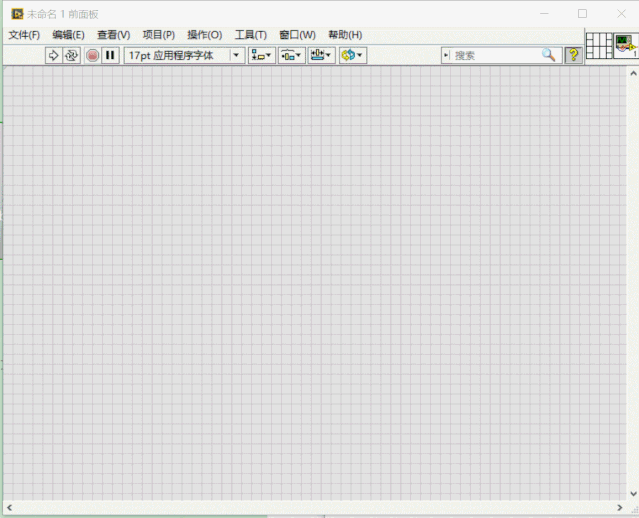Click the horizontal scrollbar left arrow
The width and height of the screenshot is (639, 518).
9,507
